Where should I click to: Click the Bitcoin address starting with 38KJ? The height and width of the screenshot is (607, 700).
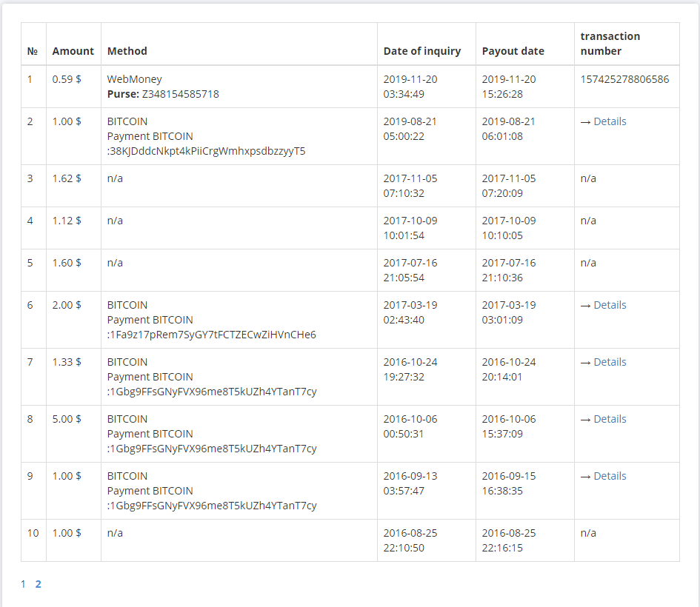point(207,151)
